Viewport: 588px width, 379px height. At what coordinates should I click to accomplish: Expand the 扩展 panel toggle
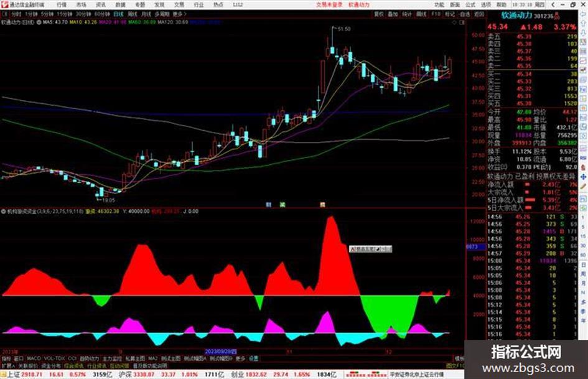pyautogui.click(x=7, y=365)
